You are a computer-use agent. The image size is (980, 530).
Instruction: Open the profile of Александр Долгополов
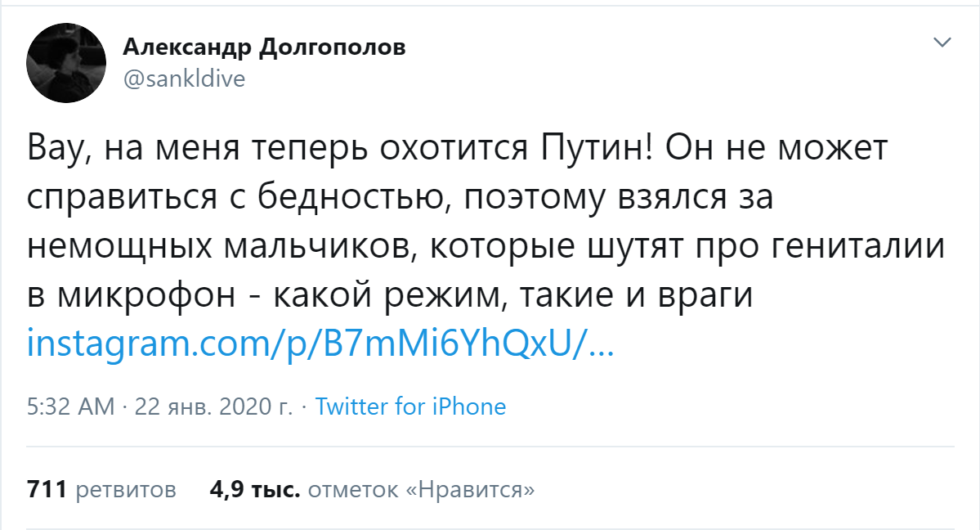pyautogui.click(x=263, y=47)
